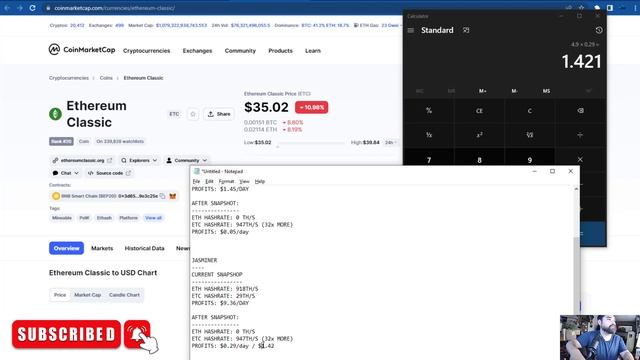Expand the Explorers dropdown
This screenshot has height=360, width=640.
point(139,160)
